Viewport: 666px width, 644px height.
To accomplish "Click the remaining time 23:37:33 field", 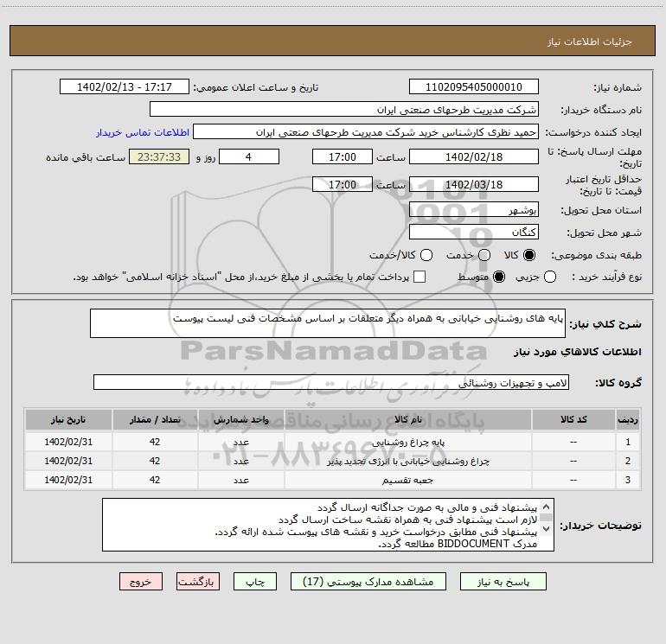I will coord(159,156).
